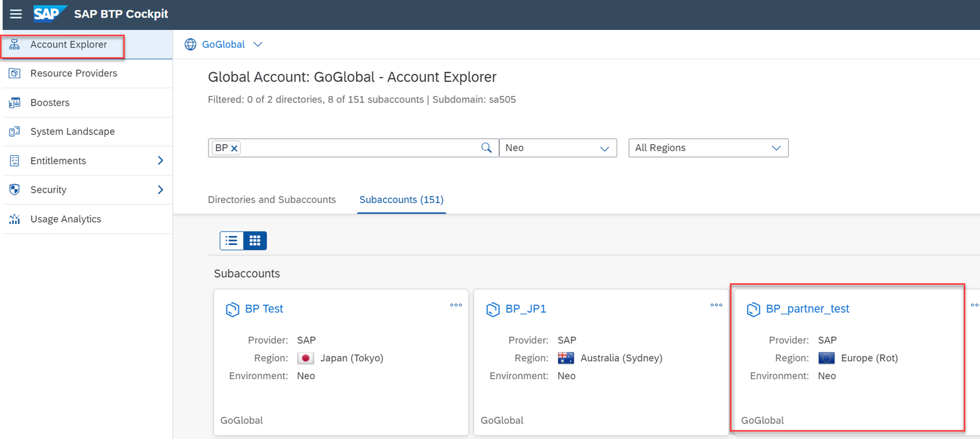Click the System Landscape sidebar icon

[x=14, y=131]
